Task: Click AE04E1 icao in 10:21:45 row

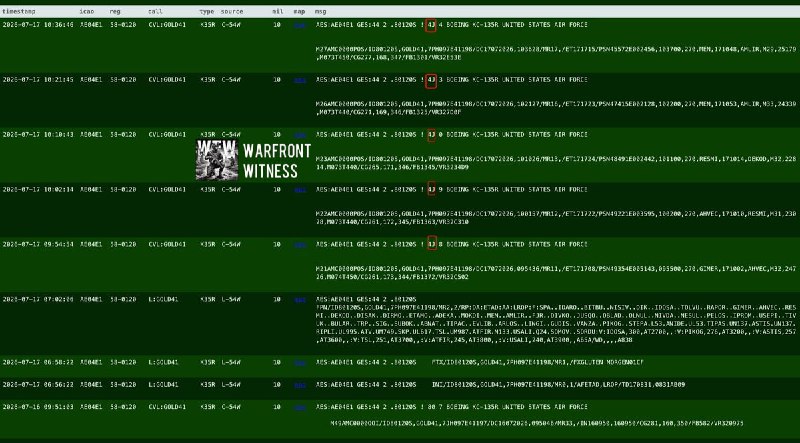Action: (x=91, y=80)
